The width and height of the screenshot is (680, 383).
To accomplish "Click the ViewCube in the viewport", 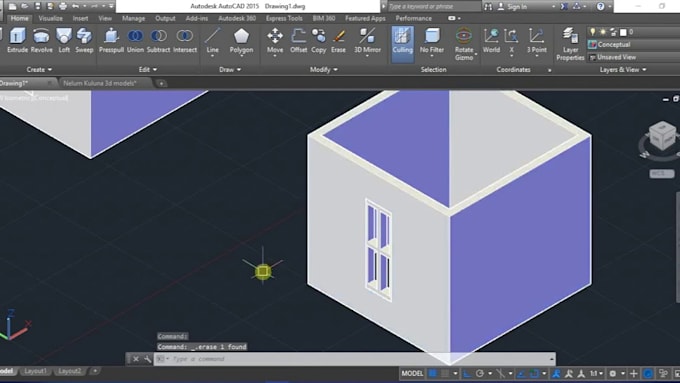I will click(x=662, y=136).
